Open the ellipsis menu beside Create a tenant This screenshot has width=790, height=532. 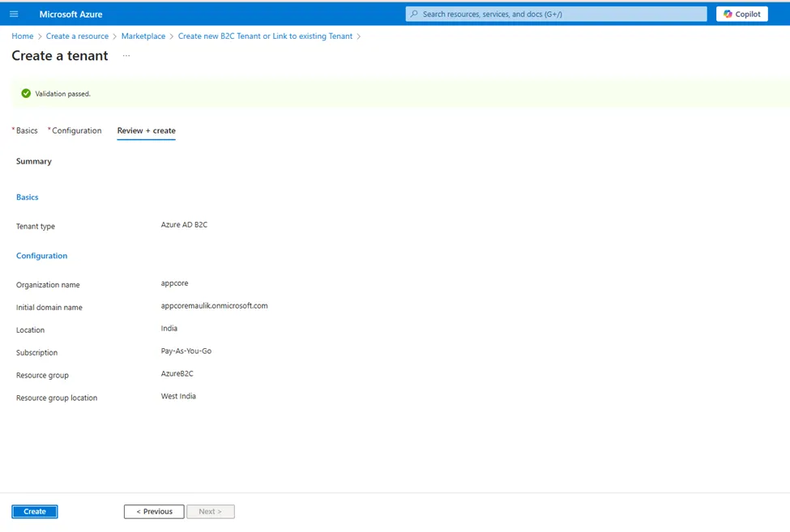tap(126, 56)
